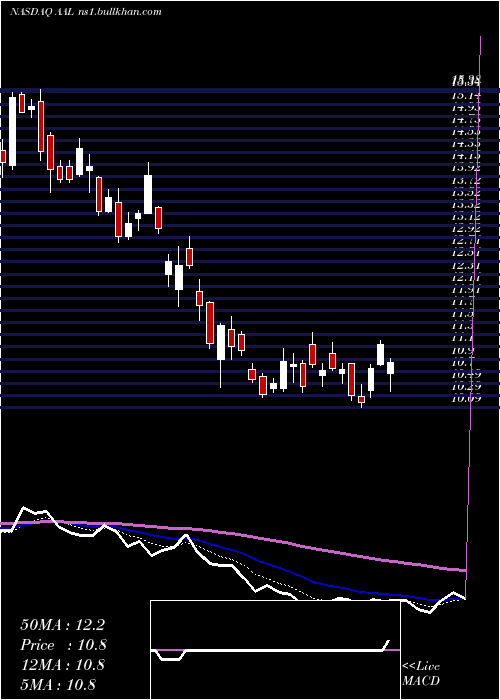Click the '12MA : 10.8' readout

pyautogui.click(x=62, y=665)
